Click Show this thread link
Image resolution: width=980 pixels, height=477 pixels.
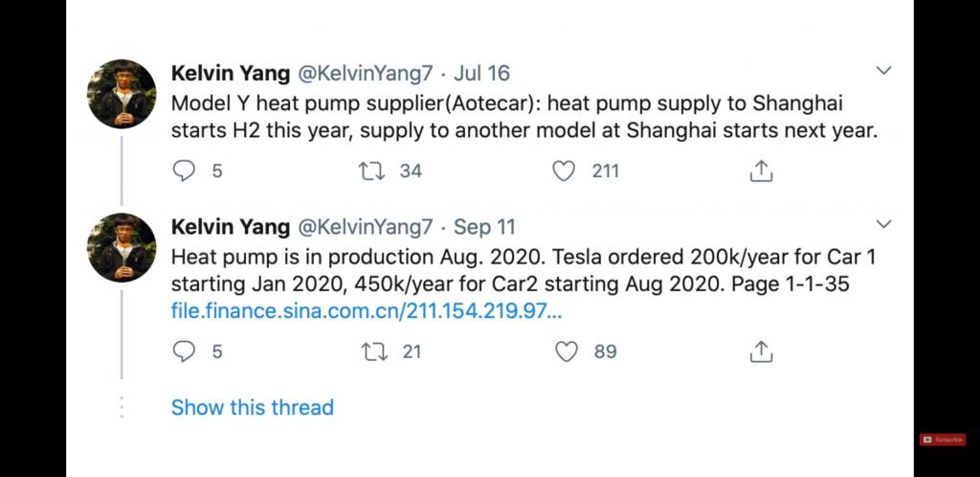(252, 407)
